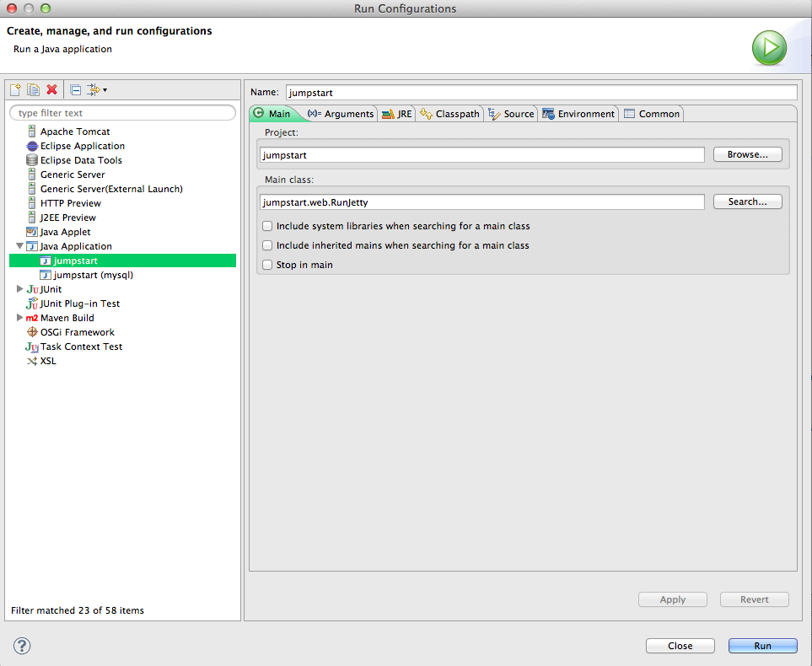Click the Task Context Test icon
Viewport: 812px width, 666px height.
coord(32,347)
